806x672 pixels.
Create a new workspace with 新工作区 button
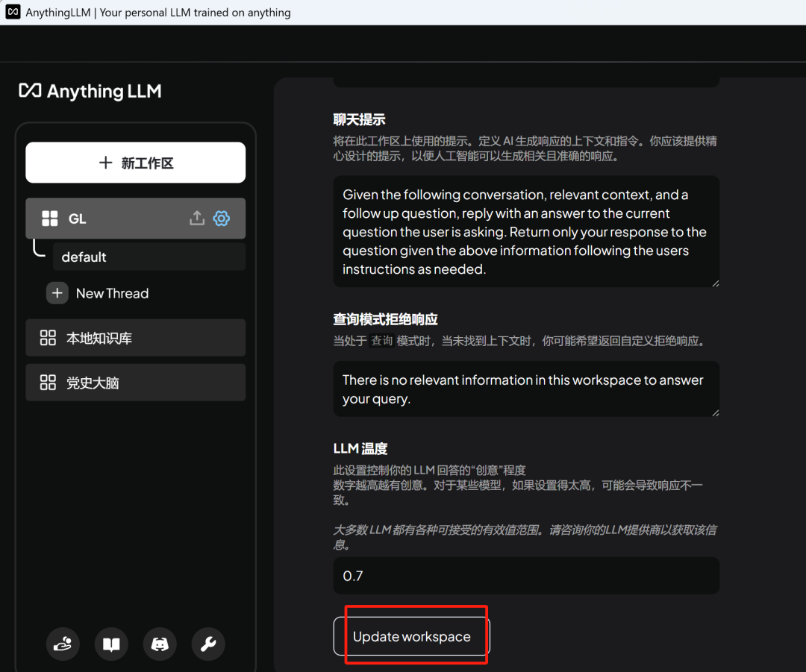[136, 163]
